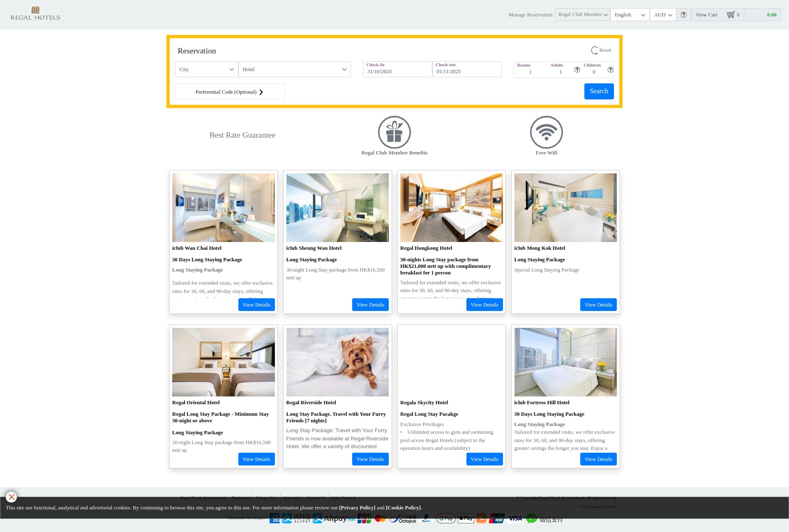View Details for iclub Fortress Hill Hotel
This screenshot has width=789, height=532.
598,459
